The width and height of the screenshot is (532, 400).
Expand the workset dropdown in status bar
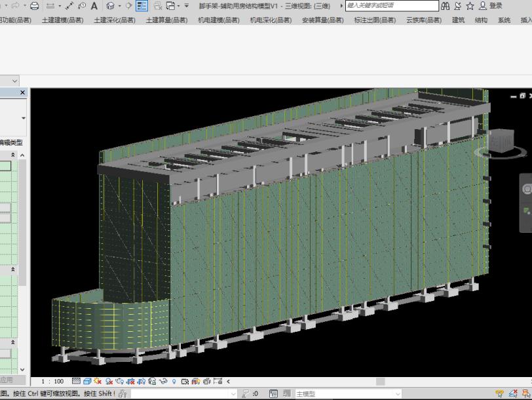[x=234, y=394]
